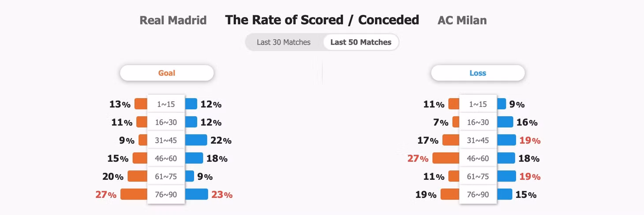The width and height of the screenshot is (644, 215).
Task: Click the Goal 46~60 interval label
Action: coord(166,158)
